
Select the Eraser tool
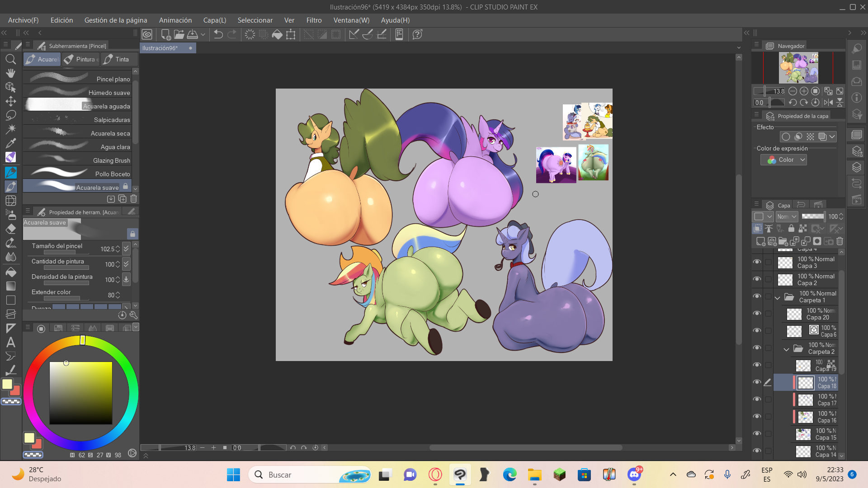click(x=10, y=229)
